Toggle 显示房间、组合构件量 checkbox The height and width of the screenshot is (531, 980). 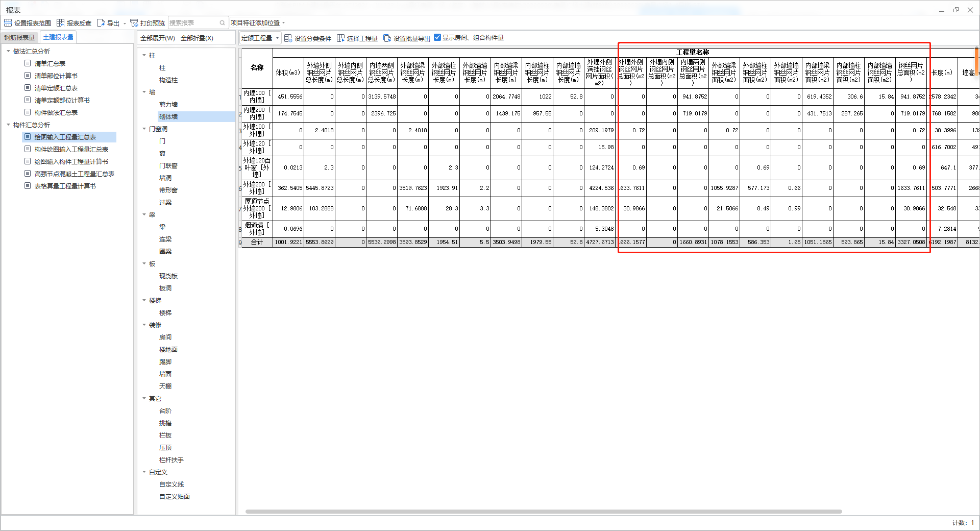437,37
